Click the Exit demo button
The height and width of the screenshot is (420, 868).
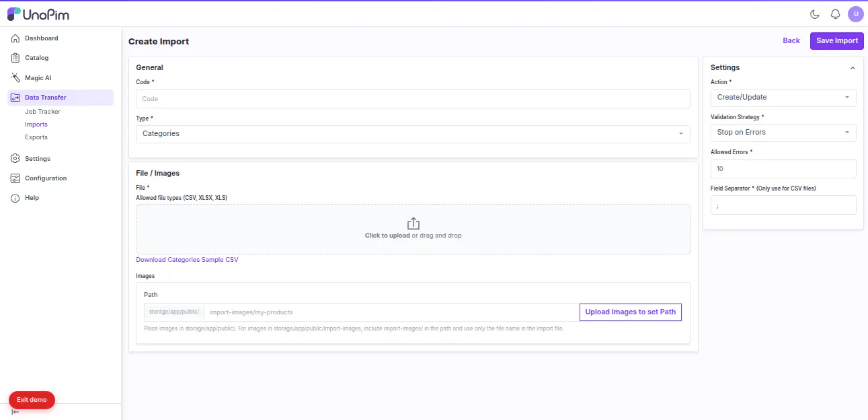tap(32, 400)
